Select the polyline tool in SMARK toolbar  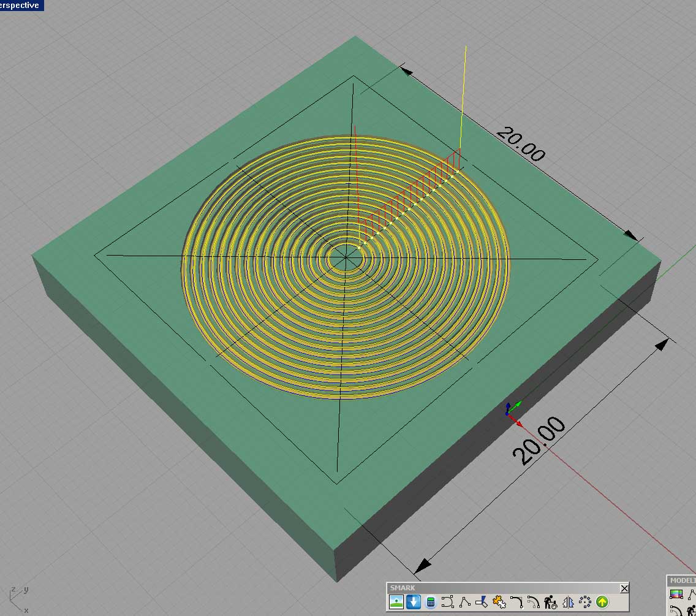464,602
